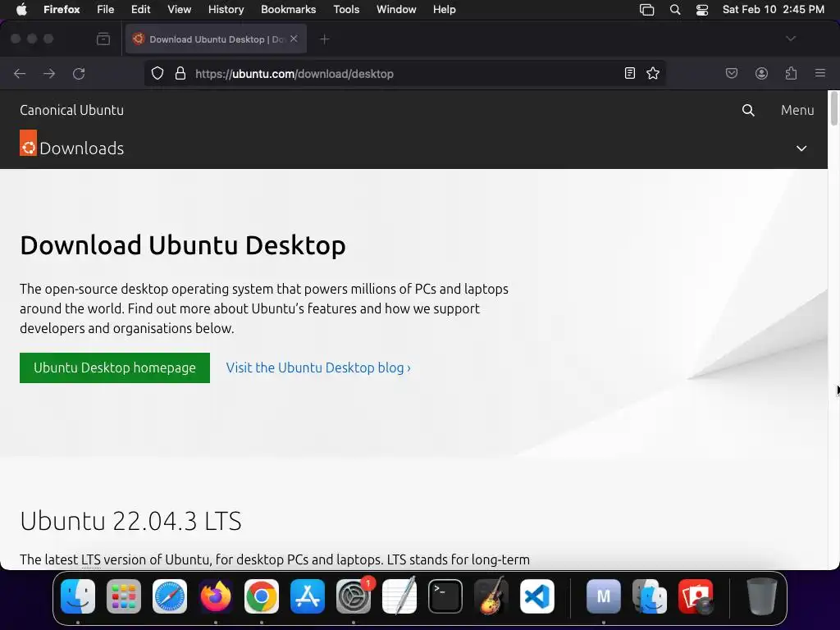Launch Safari from the Dock

[170, 596]
